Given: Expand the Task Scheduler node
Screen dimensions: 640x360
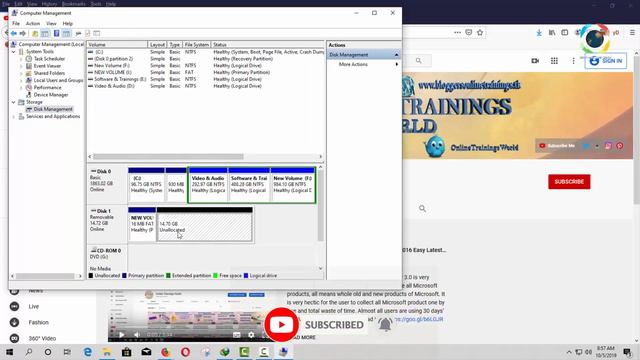Looking at the screenshot, I should [x=21, y=59].
